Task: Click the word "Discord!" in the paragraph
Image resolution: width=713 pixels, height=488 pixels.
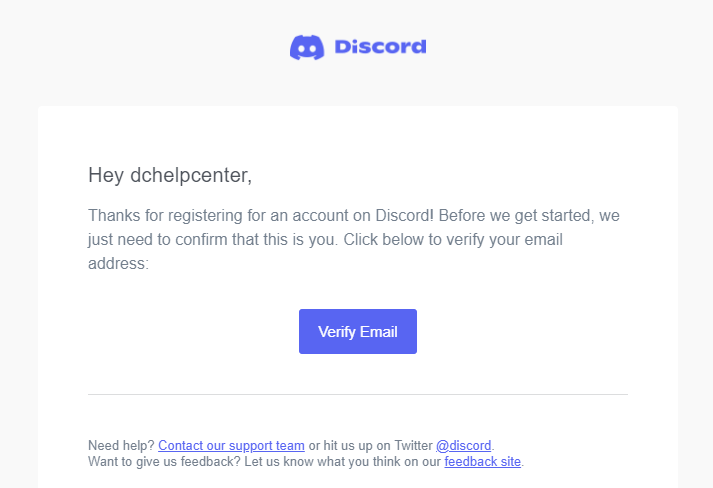Action: (405, 215)
